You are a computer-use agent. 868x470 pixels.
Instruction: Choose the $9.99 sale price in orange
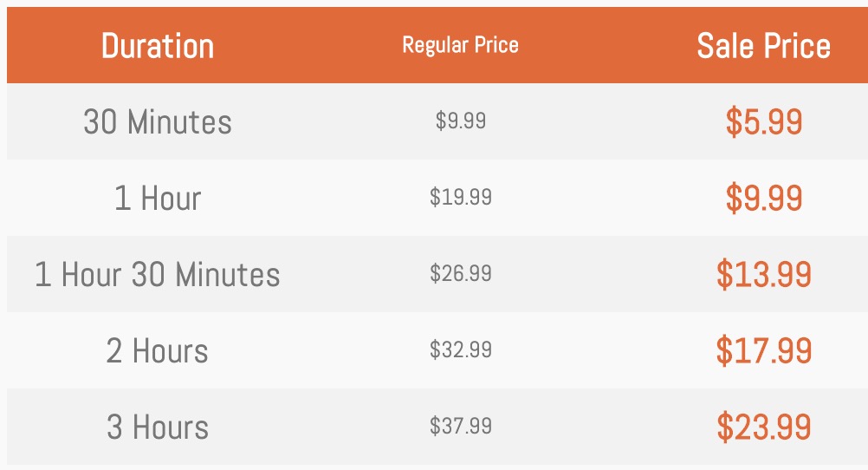point(764,198)
